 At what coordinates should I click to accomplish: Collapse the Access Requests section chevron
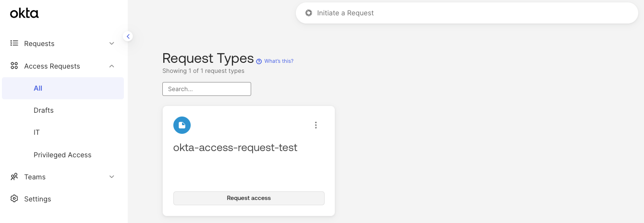[111, 66]
